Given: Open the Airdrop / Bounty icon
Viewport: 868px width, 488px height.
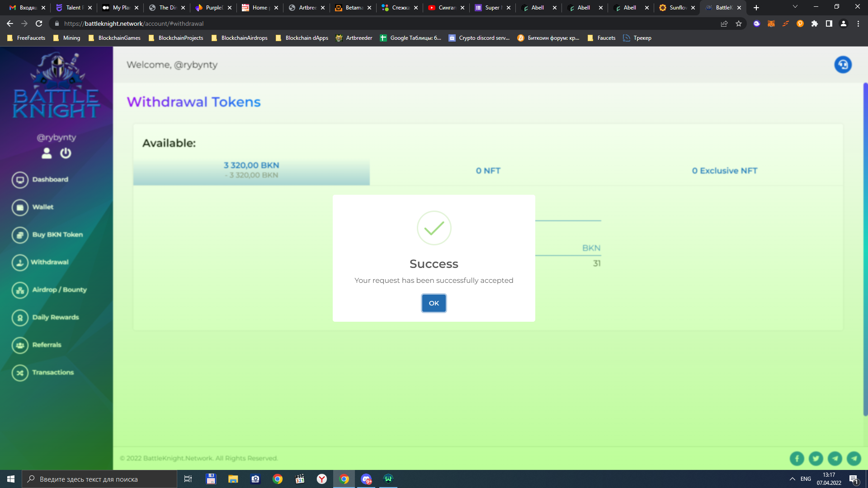Looking at the screenshot, I should pyautogui.click(x=20, y=290).
